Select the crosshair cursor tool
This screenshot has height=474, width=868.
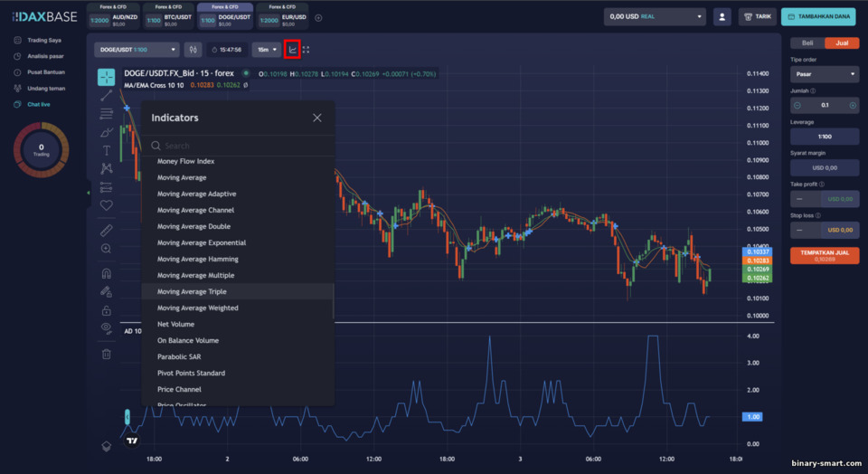point(107,77)
